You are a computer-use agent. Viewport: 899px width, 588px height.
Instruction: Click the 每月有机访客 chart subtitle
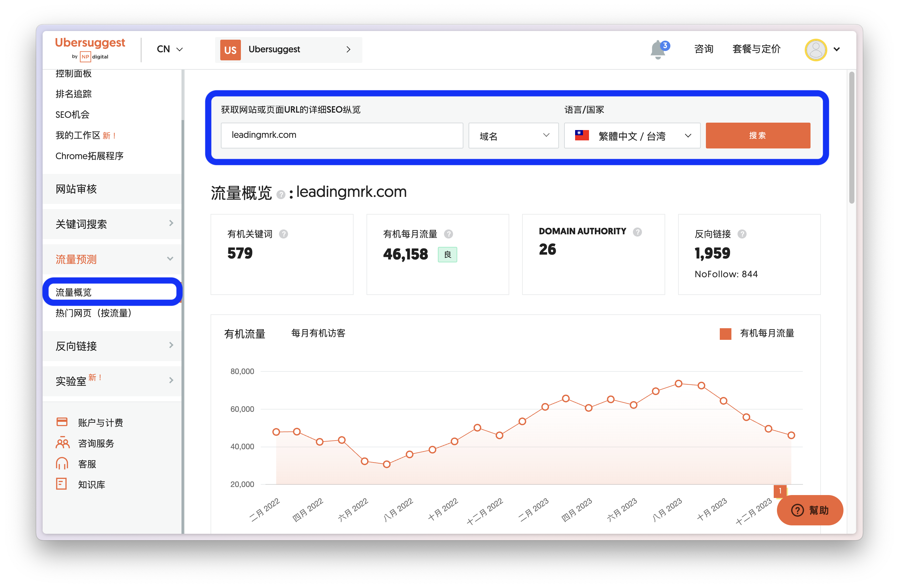pos(318,333)
